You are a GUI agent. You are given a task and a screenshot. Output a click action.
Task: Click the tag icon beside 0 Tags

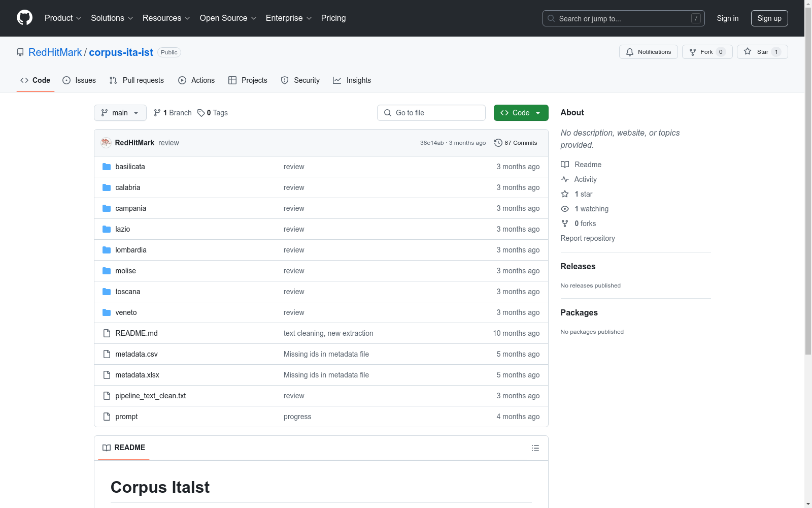[201, 113]
